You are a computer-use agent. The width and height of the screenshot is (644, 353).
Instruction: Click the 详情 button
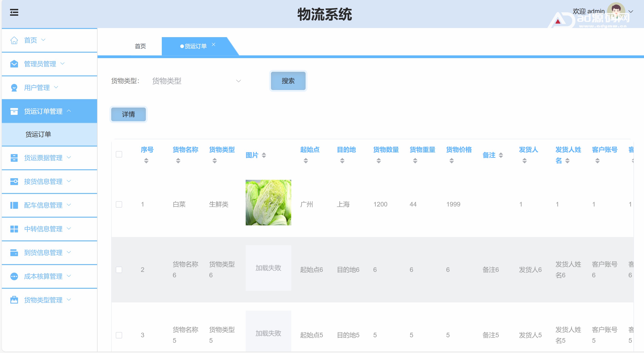point(128,114)
